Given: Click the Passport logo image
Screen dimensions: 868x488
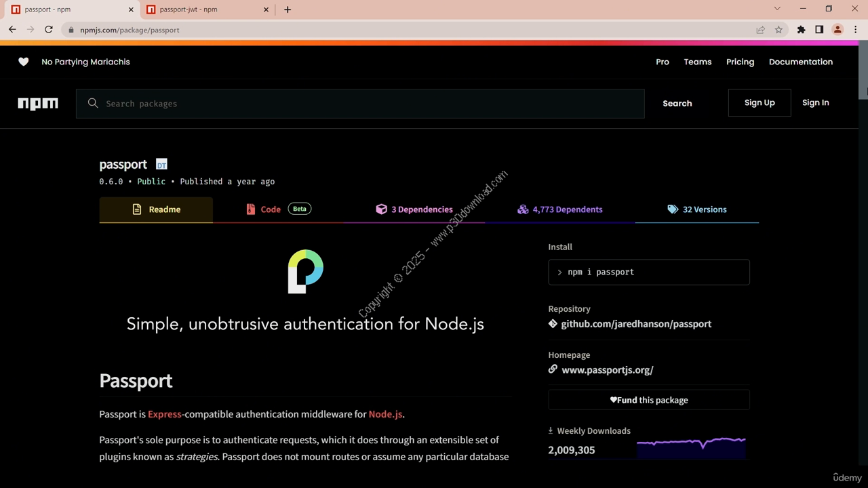Looking at the screenshot, I should 306,271.
